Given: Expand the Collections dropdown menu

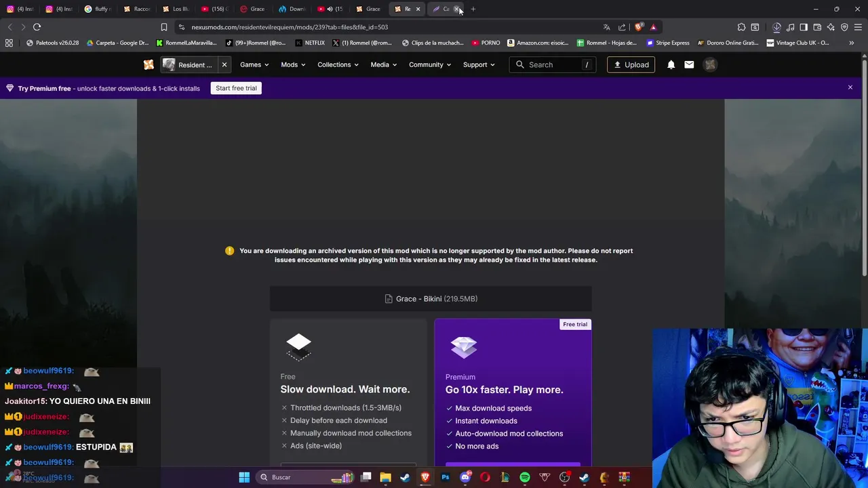Looking at the screenshot, I should point(338,64).
